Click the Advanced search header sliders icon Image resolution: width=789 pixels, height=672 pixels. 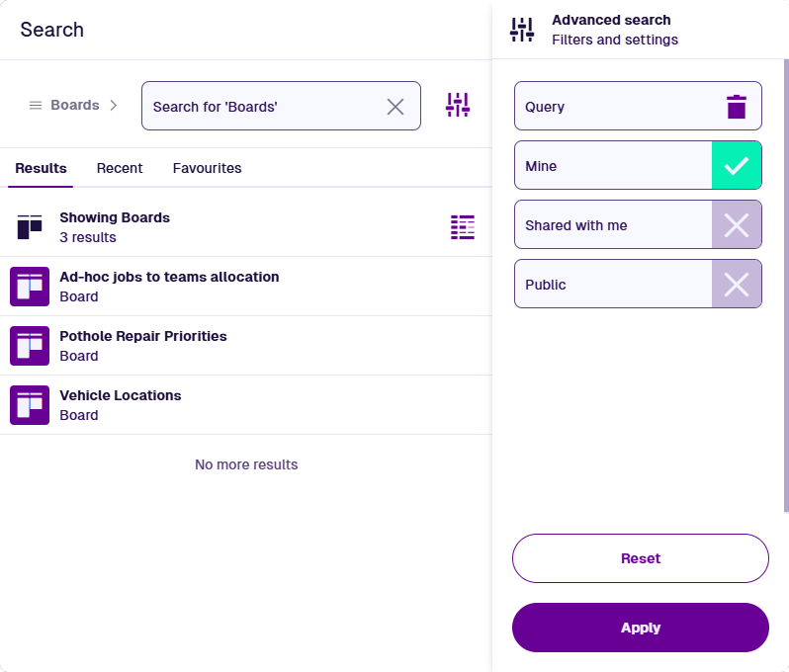[522, 30]
